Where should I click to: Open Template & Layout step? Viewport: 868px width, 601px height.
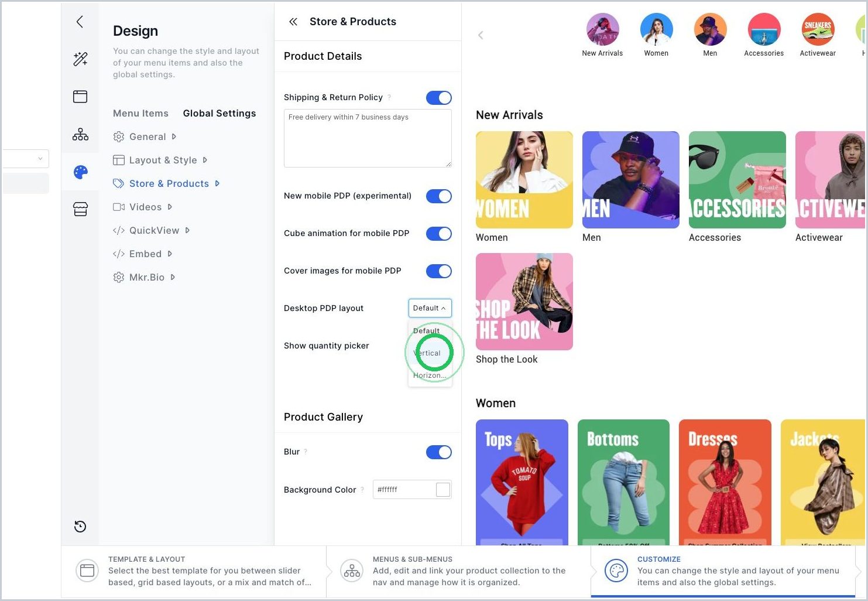194,571
